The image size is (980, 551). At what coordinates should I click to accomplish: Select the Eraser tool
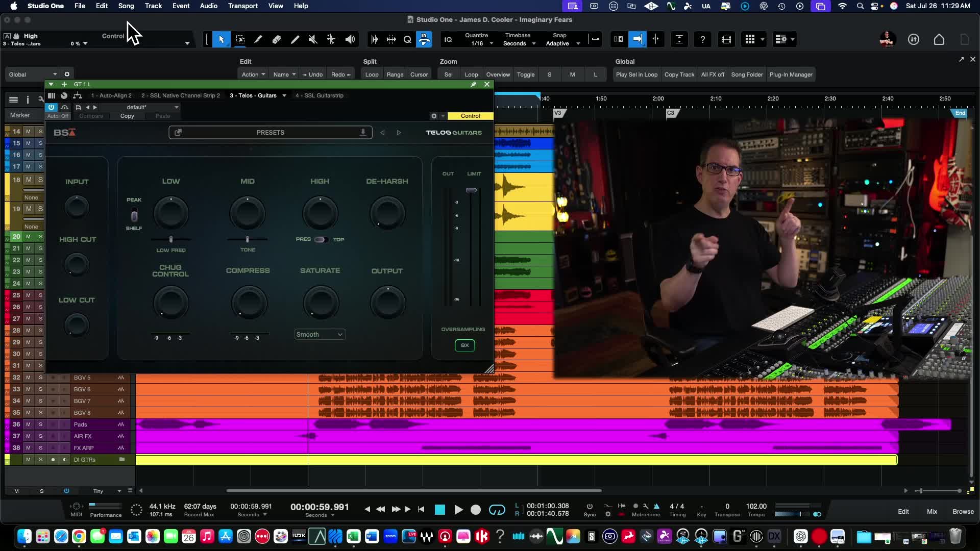click(x=277, y=39)
